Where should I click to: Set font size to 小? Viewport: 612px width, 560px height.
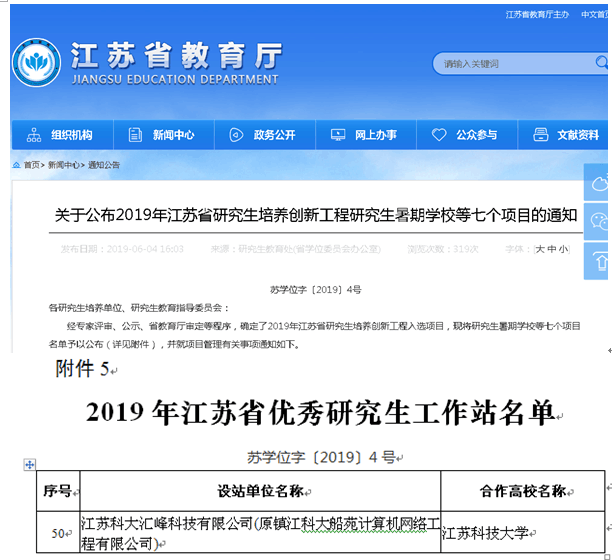(563, 249)
